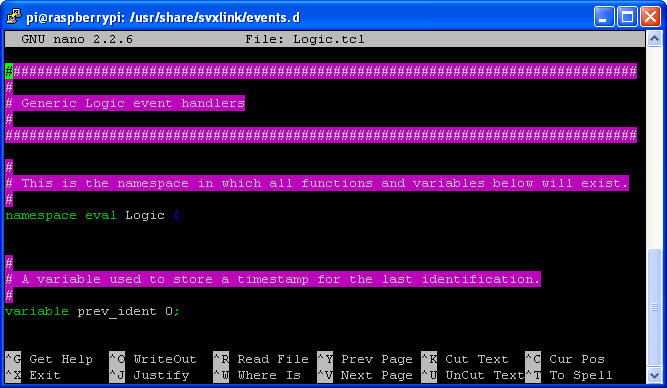Image resolution: width=667 pixels, height=388 pixels.
Task: Click the 'variable prev_ident 0;' line
Action: coord(92,311)
